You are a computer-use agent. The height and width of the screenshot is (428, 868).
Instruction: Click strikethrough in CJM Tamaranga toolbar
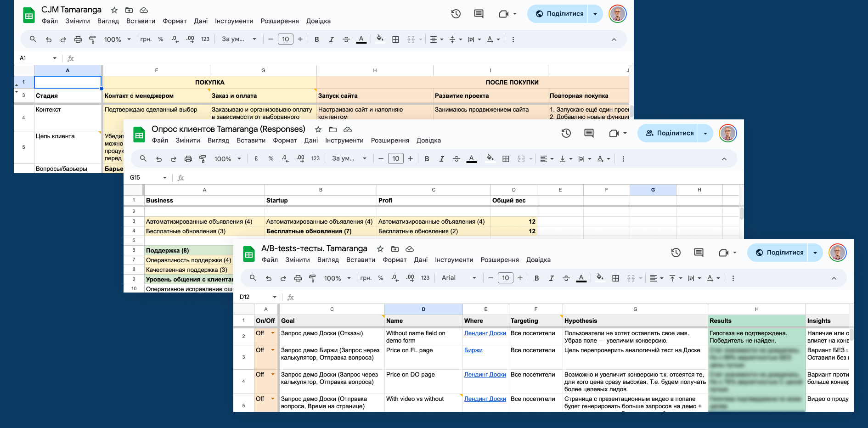click(346, 39)
